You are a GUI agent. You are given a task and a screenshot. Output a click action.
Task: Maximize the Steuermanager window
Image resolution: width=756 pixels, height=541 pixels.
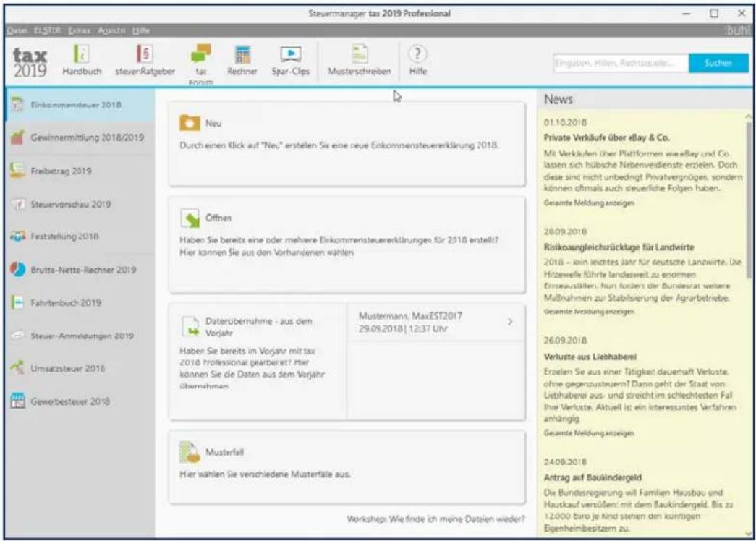[x=714, y=14]
